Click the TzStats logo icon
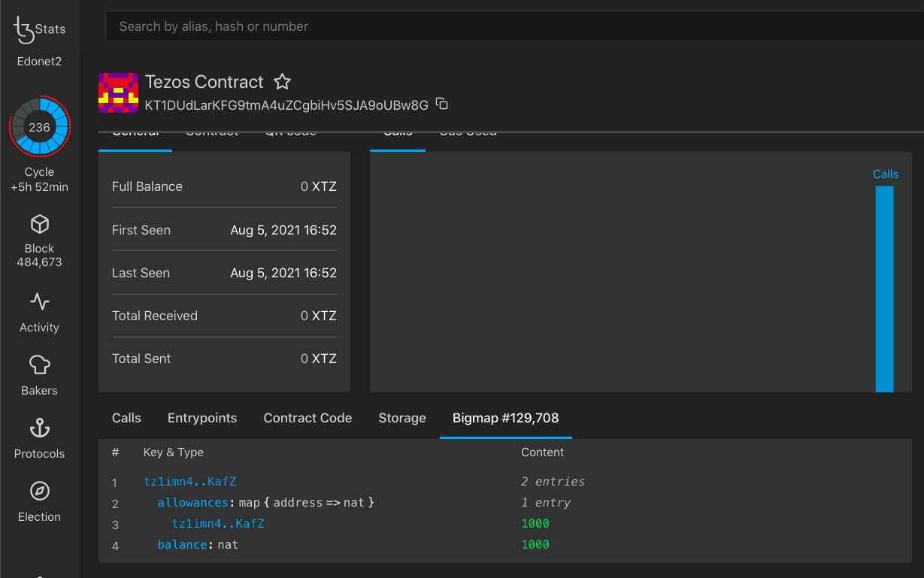Image resolution: width=924 pixels, height=578 pixels. [25, 30]
